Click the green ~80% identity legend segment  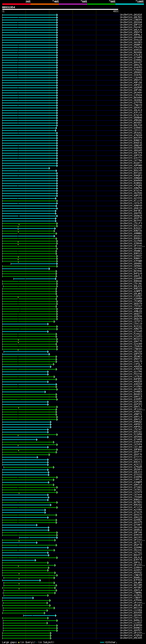tap(101, 4)
